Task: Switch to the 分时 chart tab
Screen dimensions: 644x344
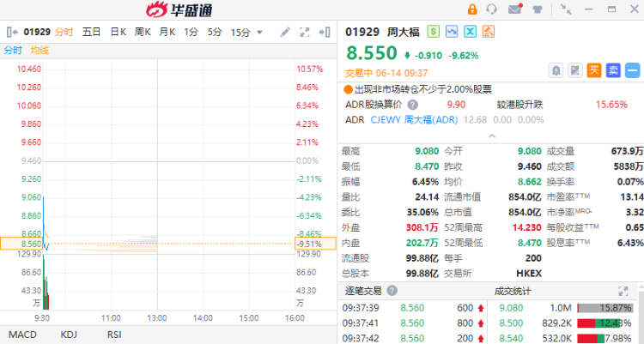Action: pyautogui.click(x=64, y=32)
